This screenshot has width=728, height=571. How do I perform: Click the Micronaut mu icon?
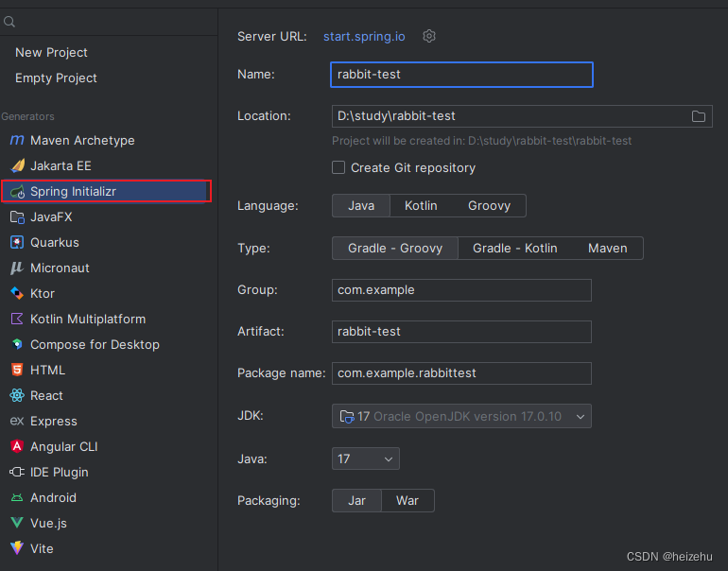[x=17, y=268]
